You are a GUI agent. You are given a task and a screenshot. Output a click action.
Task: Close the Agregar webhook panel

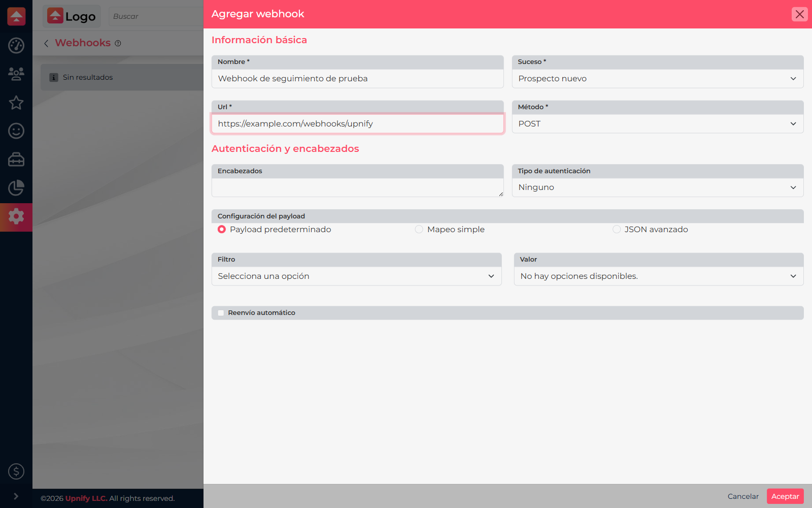[800, 14]
